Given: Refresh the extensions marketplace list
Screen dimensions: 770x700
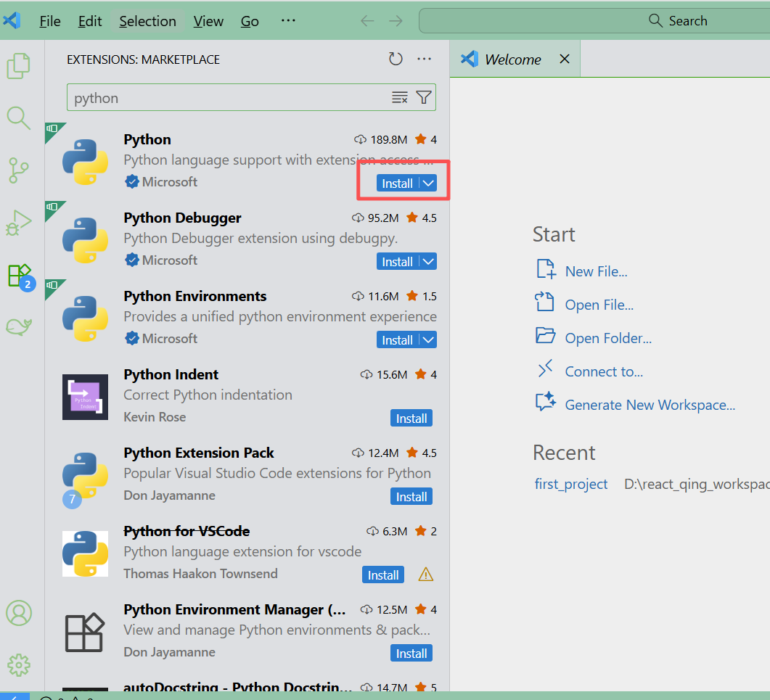Looking at the screenshot, I should tap(396, 59).
